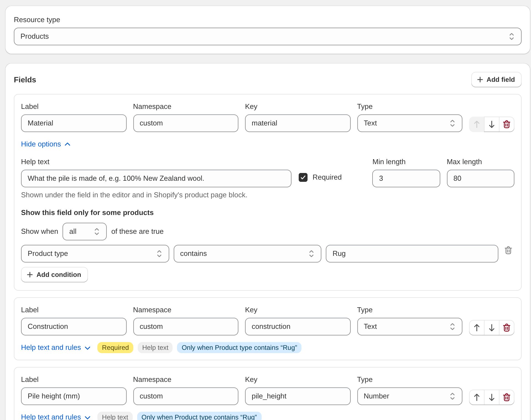Focus the Construction label input
Screen dimensions: 531x420
(74, 327)
